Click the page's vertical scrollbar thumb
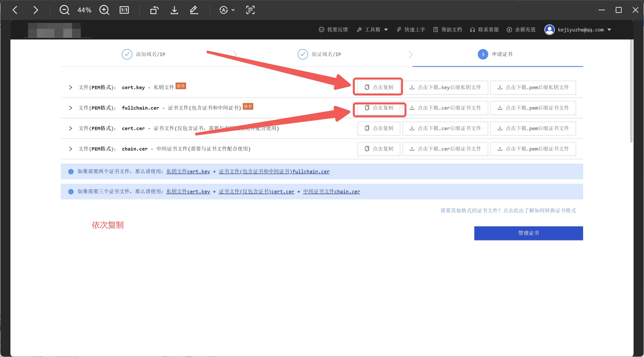Image resolution: width=644 pixels, height=357 pixels. point(631,91)
